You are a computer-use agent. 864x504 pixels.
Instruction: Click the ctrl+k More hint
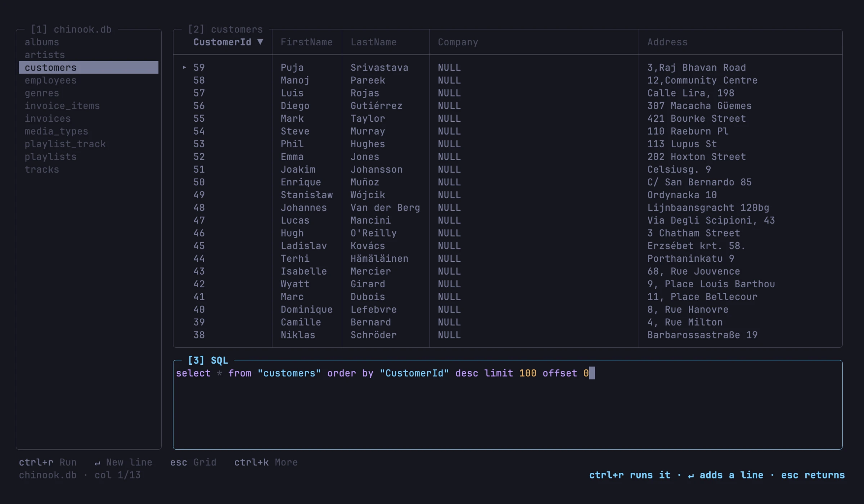coord(266,462)
